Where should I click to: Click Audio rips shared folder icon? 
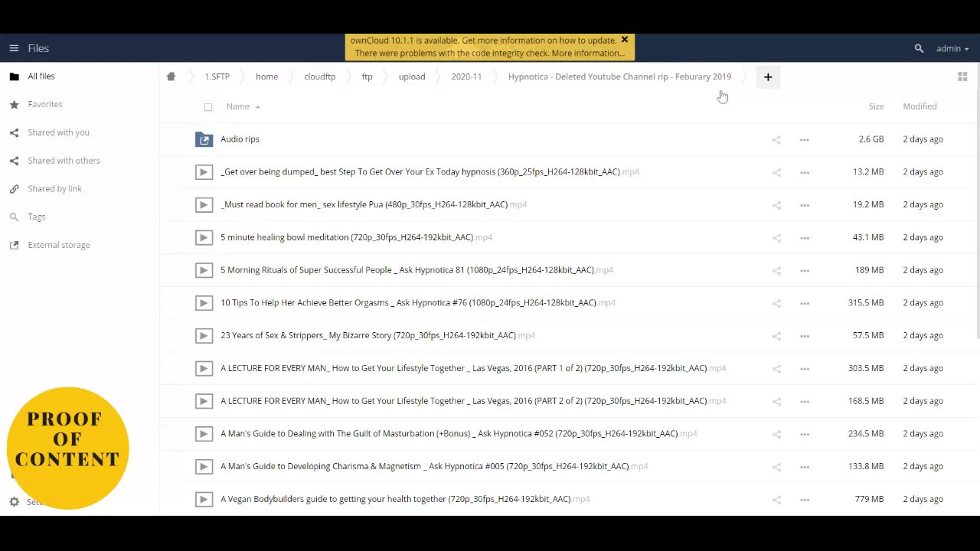click(x=204, y=139)
